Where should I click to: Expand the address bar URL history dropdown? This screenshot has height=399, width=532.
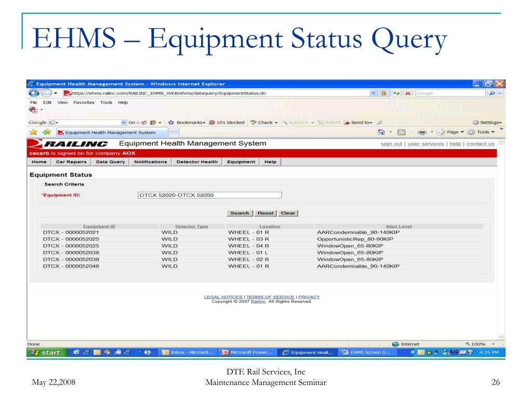[x=373, y=93]
